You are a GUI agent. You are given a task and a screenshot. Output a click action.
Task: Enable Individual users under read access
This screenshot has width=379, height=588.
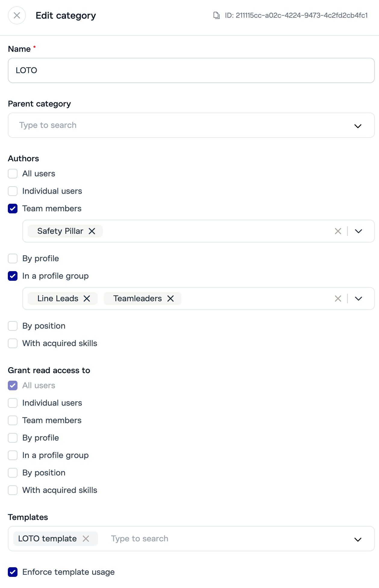click(x=13, y=403)
